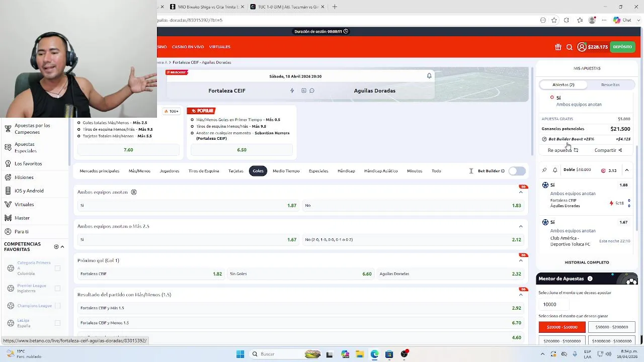
Task: Bet on Ambos equipos anotan Sí 1.87
Action: coord(188,206)
